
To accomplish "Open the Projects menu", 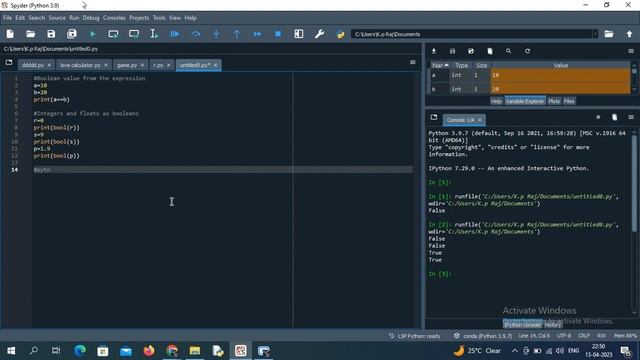I will click(x=139, y=18).
